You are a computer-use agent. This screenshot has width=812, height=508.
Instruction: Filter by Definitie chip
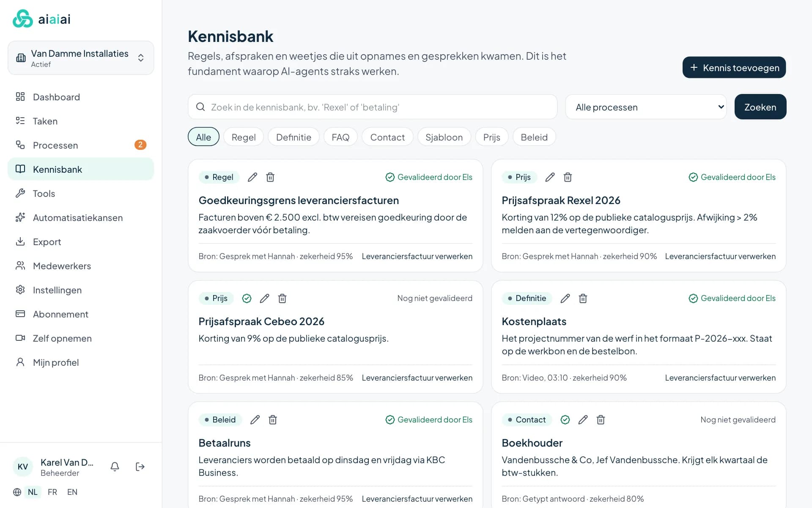(294, 137)
